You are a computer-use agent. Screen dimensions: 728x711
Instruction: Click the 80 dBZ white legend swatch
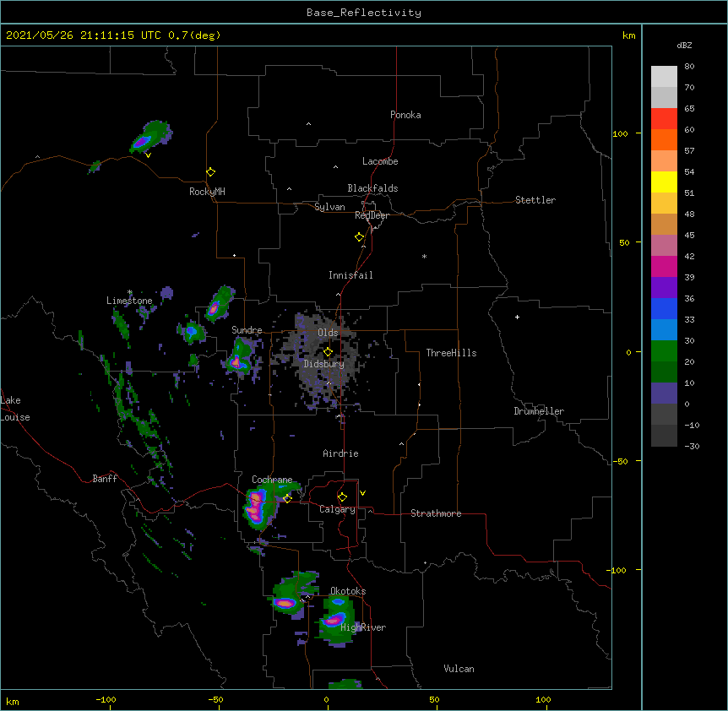tap(664, 77)
